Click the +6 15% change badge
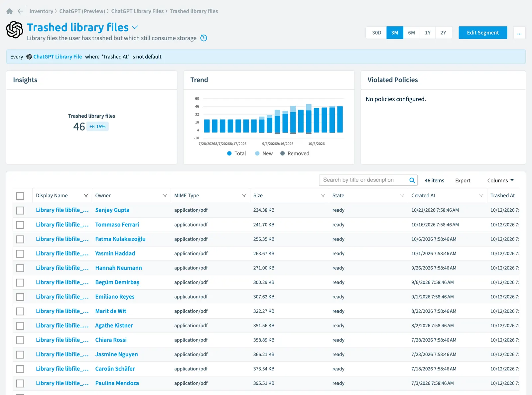Screen dimensions: 532x395 coord(97,127)
